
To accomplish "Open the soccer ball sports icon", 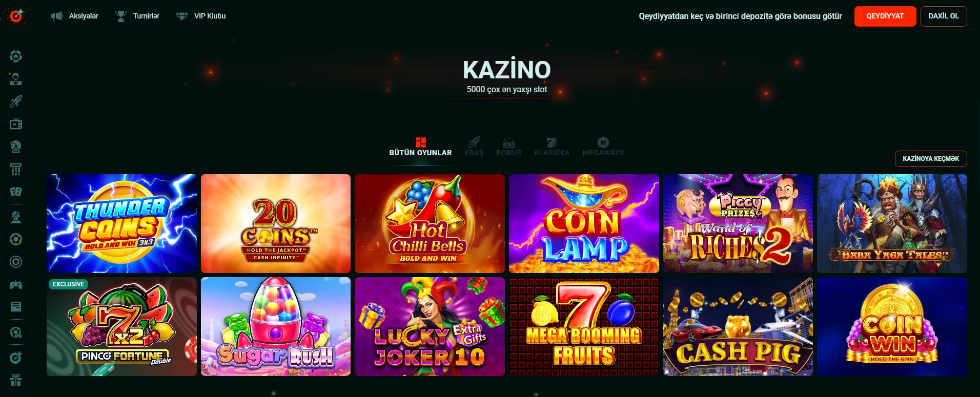I will click(x=16, y=239).
